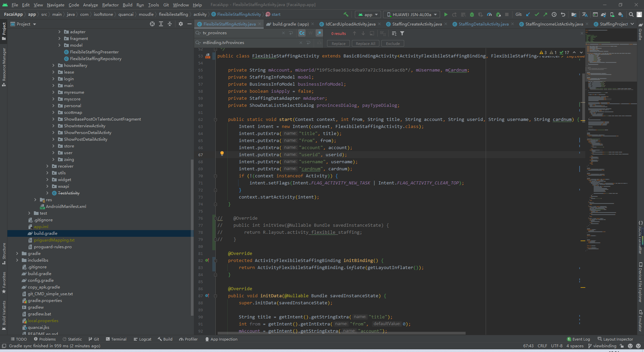The width and height of the screenshot is (644, 352).
Task: Click Expand All in Project panel
Action: (x=161, y=24)
